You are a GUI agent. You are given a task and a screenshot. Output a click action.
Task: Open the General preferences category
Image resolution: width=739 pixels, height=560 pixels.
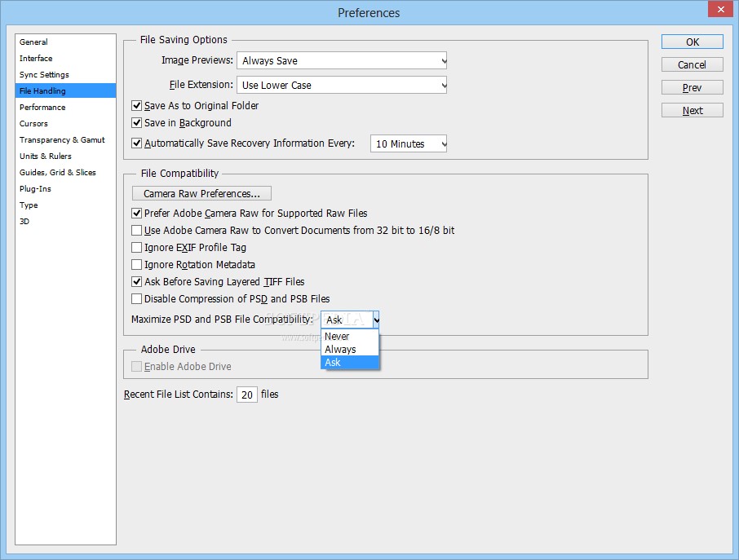65,42
